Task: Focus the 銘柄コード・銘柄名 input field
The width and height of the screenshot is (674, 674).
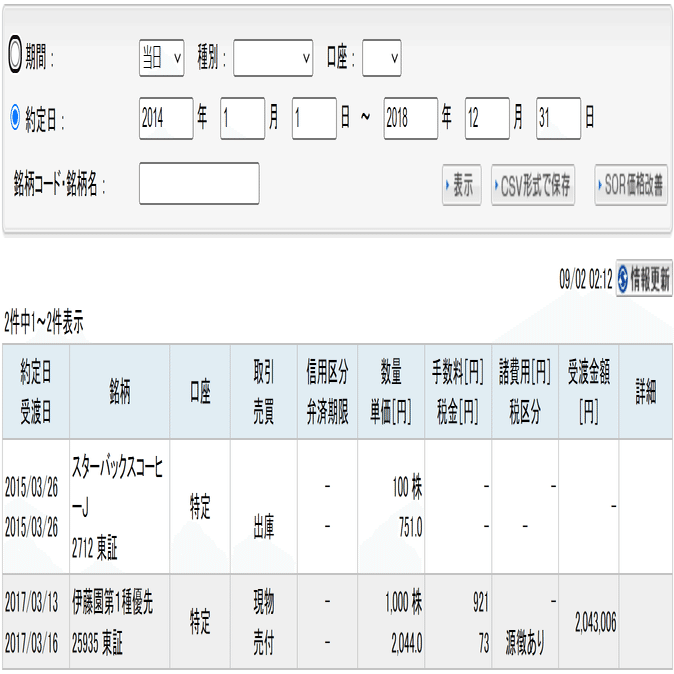Action: (x=199, y=183)
